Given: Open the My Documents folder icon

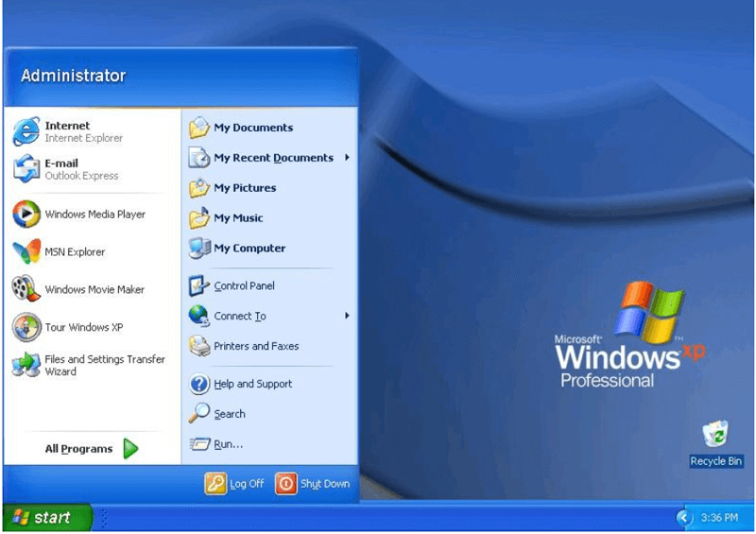Looking at the screenshot, I should [199, 128].
